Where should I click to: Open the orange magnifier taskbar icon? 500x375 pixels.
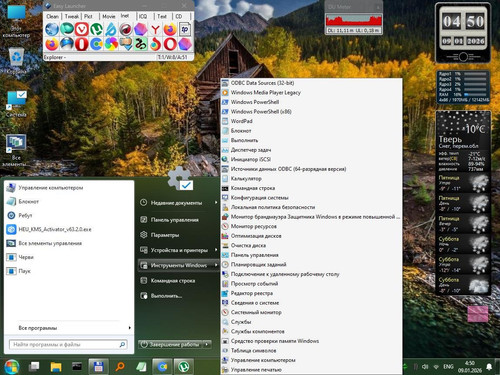(120, 367)
